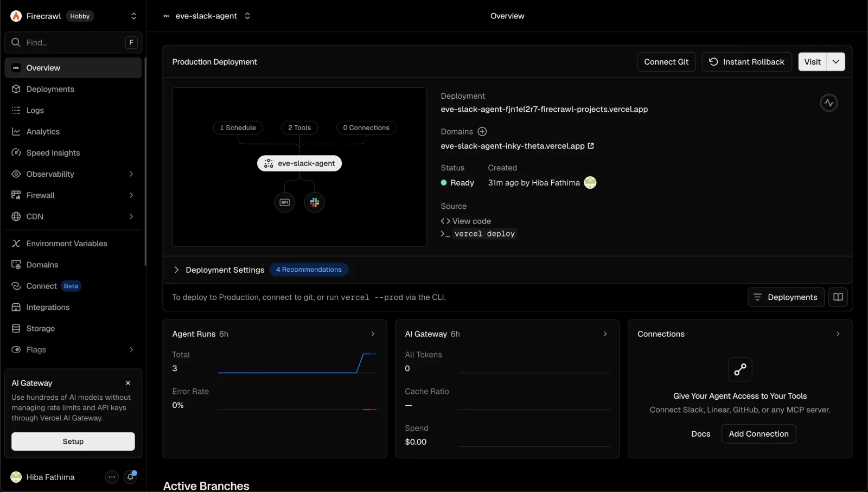Open Agent Runs details chevron
This screenshot has width=868, height=492.
click(373, 334)
